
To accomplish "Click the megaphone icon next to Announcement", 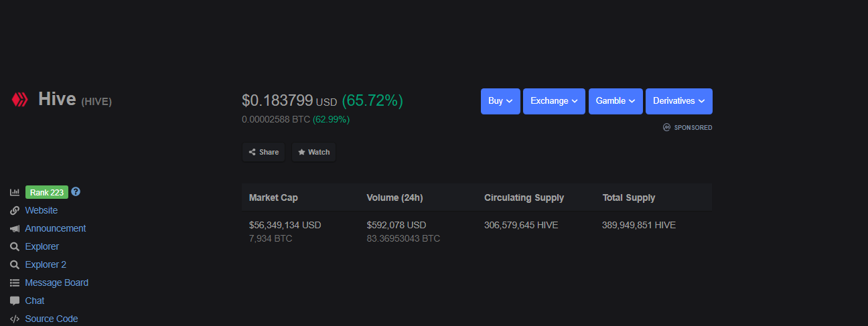I will [x=15, y=228].
